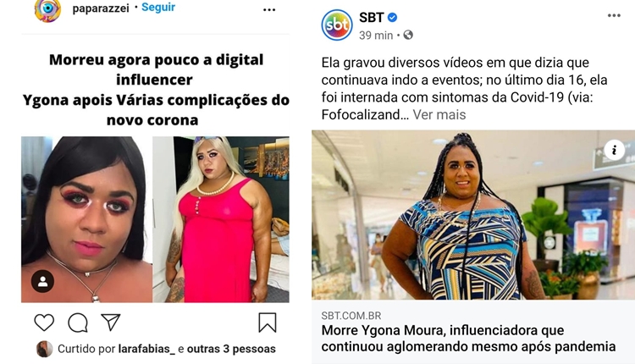The height and width of the screenshot is (364, 635).
Task: Click the paparazzei profile avatar
Action: 47,9
